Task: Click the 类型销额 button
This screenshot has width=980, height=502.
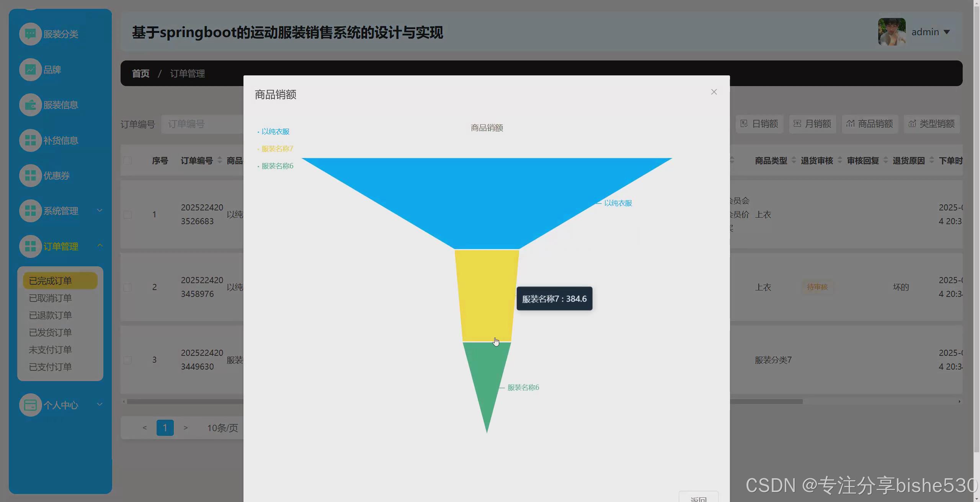Action: [932, 124]
